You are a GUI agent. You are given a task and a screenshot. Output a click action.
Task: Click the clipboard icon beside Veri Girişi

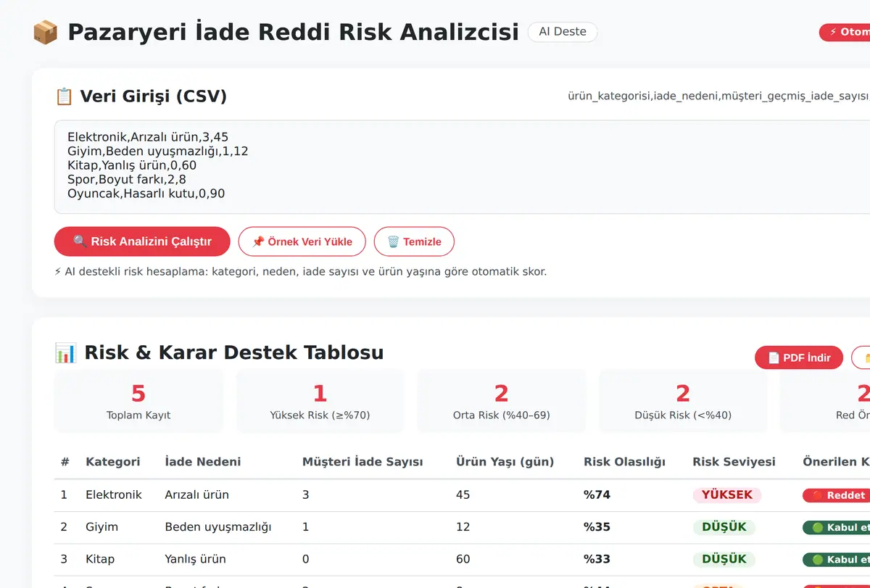point(64,96)
